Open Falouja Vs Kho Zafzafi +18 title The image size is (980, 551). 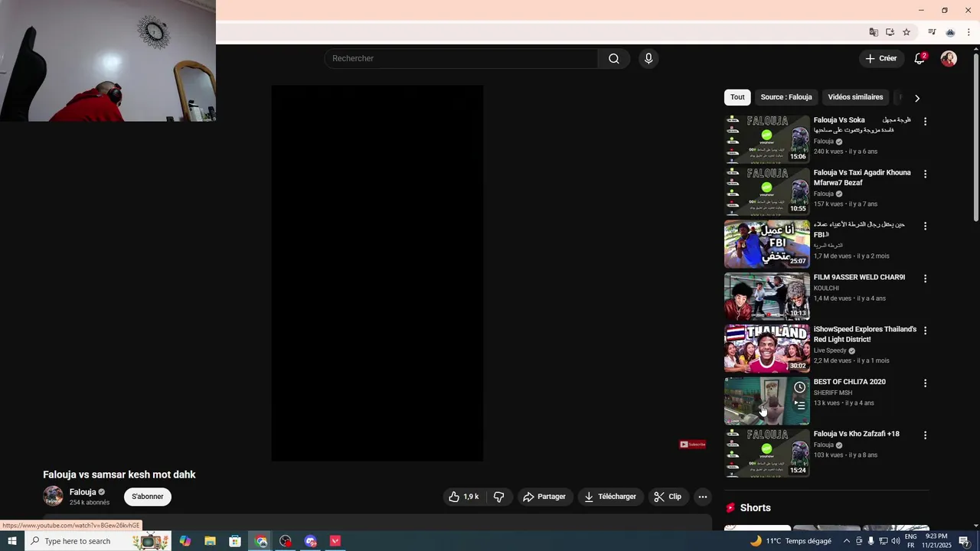click(856, 434)
